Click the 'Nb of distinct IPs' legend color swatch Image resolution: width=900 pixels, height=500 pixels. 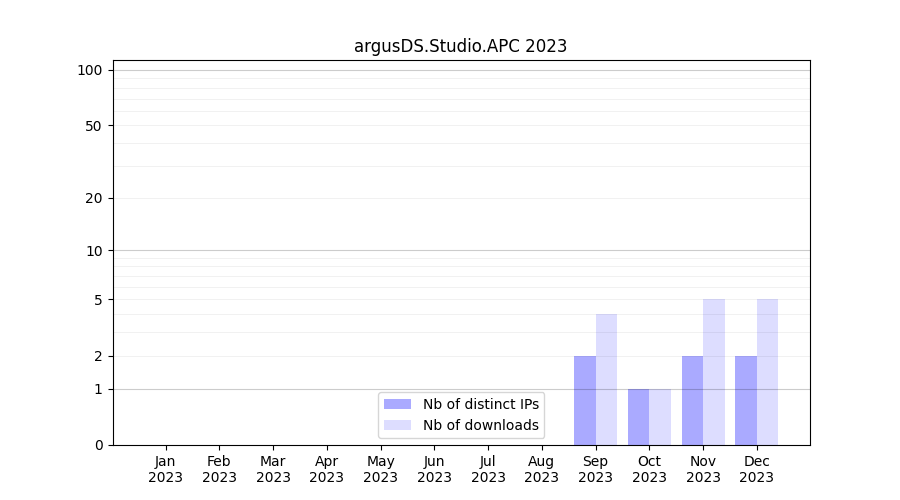point(397,404)
